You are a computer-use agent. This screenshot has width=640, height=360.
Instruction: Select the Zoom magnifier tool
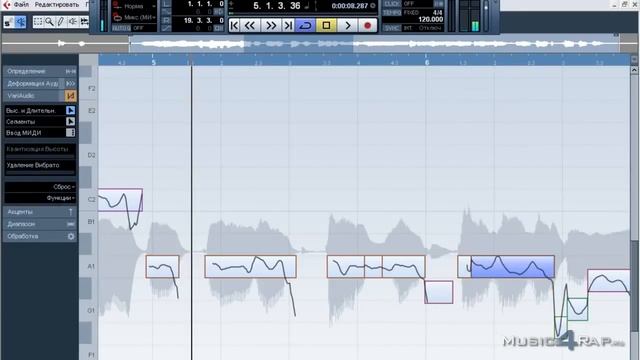49,21
